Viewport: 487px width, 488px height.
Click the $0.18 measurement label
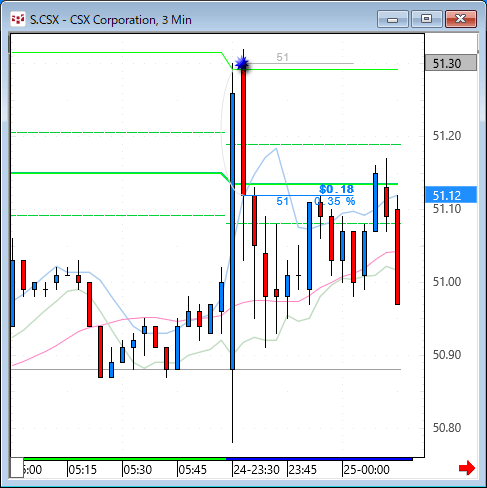pos(336,189)
